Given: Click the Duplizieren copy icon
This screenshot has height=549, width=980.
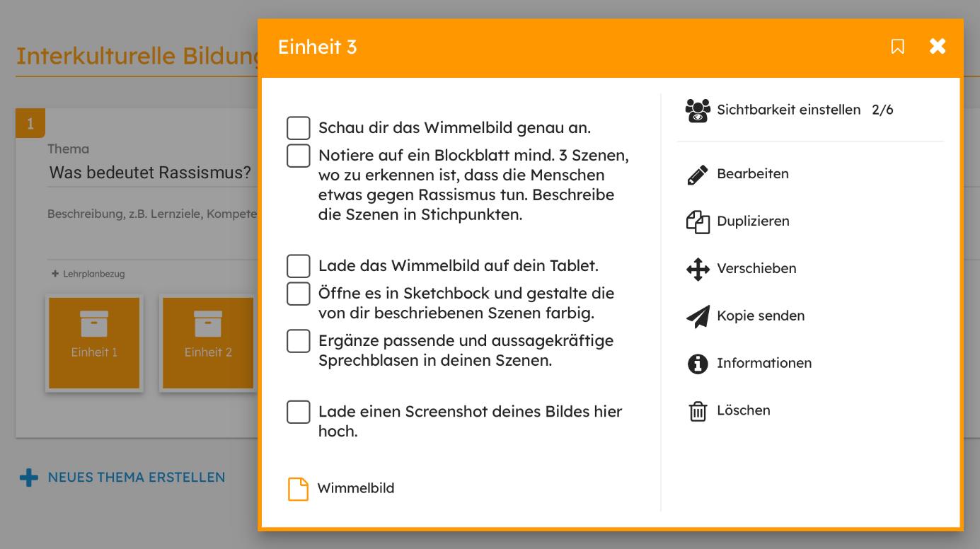Looking at the screenshot, I should click(698, 222).
